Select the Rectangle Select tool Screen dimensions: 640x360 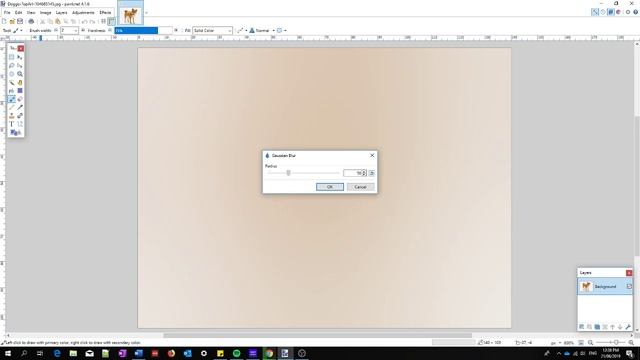[x=12, y=57]
